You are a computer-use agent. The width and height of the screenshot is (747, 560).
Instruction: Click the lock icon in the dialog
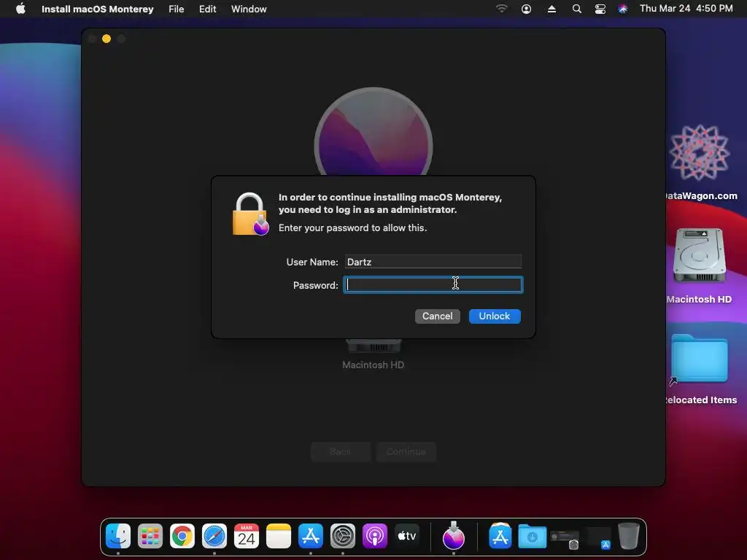[250, 214]
